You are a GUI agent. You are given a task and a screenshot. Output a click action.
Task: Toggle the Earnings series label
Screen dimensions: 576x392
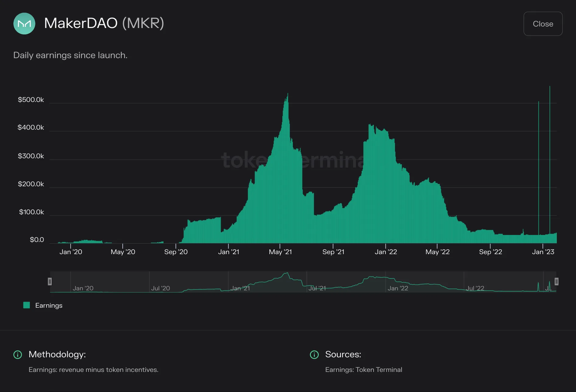(x=49, y=305)
